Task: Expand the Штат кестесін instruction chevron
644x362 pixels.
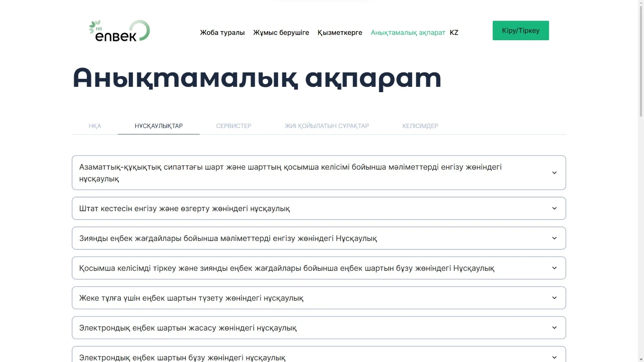Action: (x=554, y=208)
